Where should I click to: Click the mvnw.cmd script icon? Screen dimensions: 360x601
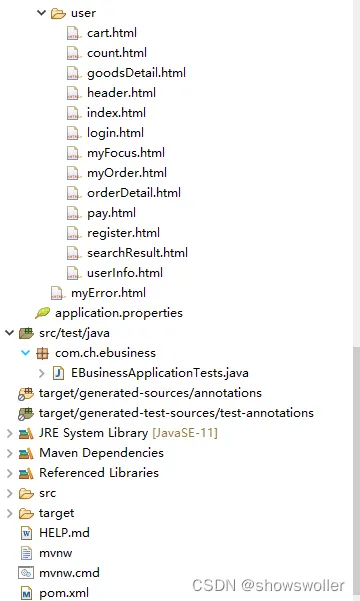pos(26,573)
